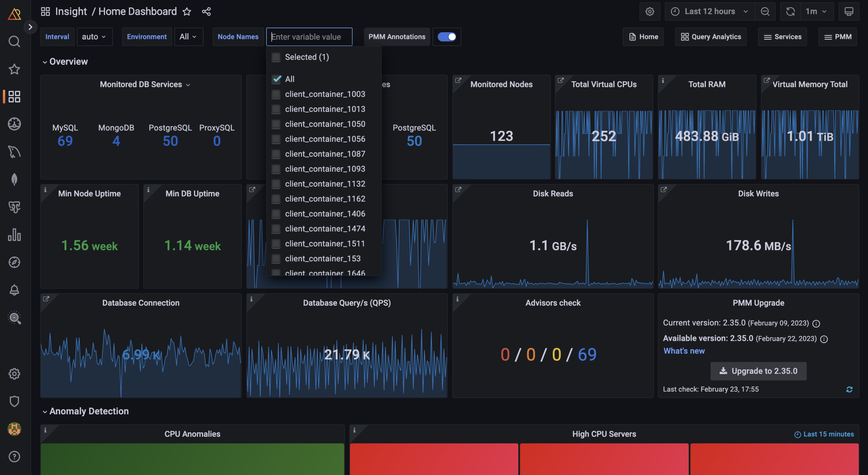Uncheck the All option in the node list
This screenshot has width=868, height=475.
(276, 79)
